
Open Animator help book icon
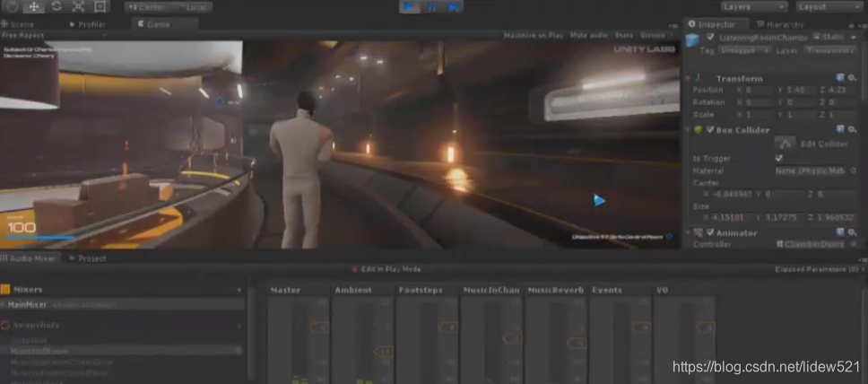[x=840, y=232]
